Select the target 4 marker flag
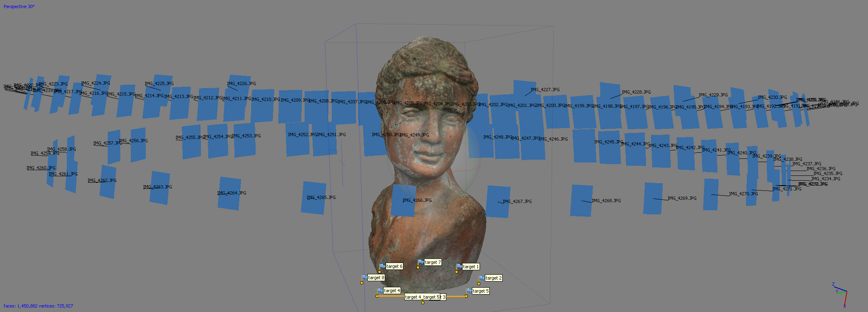 click(380, 291)
